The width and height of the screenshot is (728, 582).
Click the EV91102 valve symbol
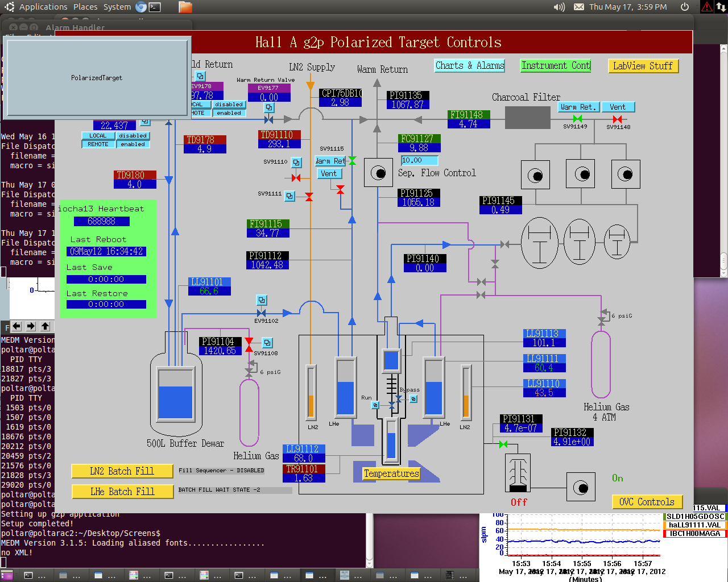coord(261,313)
